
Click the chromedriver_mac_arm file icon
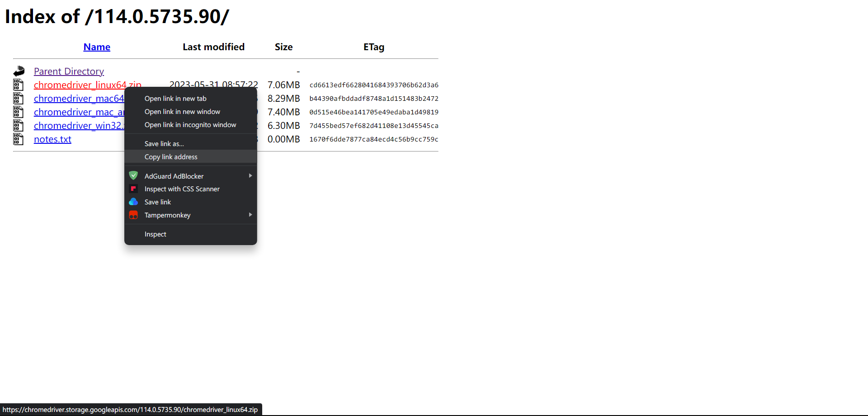19,112
